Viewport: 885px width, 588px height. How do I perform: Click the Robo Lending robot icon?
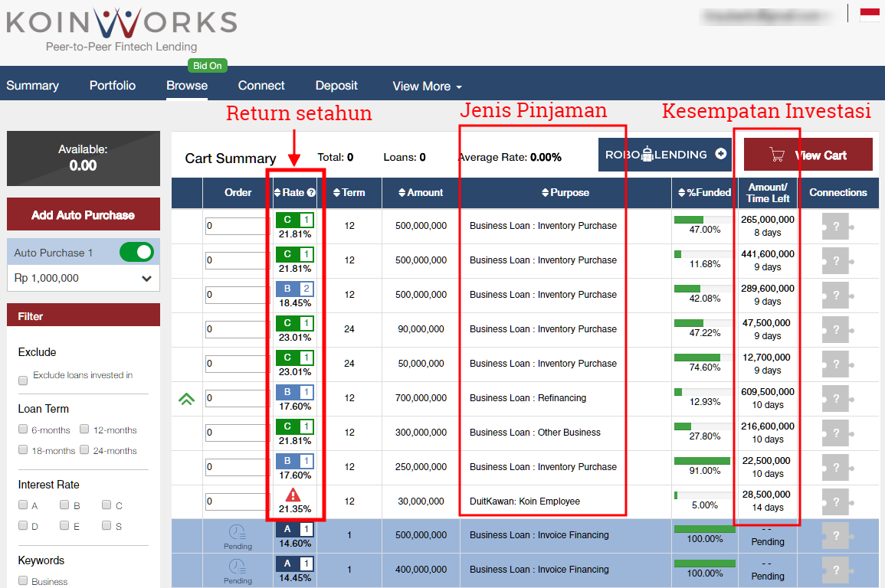646,154
